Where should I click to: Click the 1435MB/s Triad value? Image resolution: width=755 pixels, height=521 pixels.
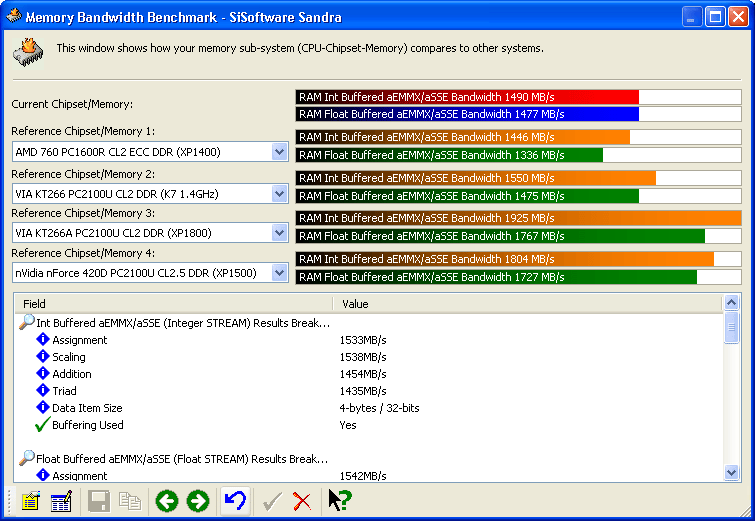coord(363,391)
